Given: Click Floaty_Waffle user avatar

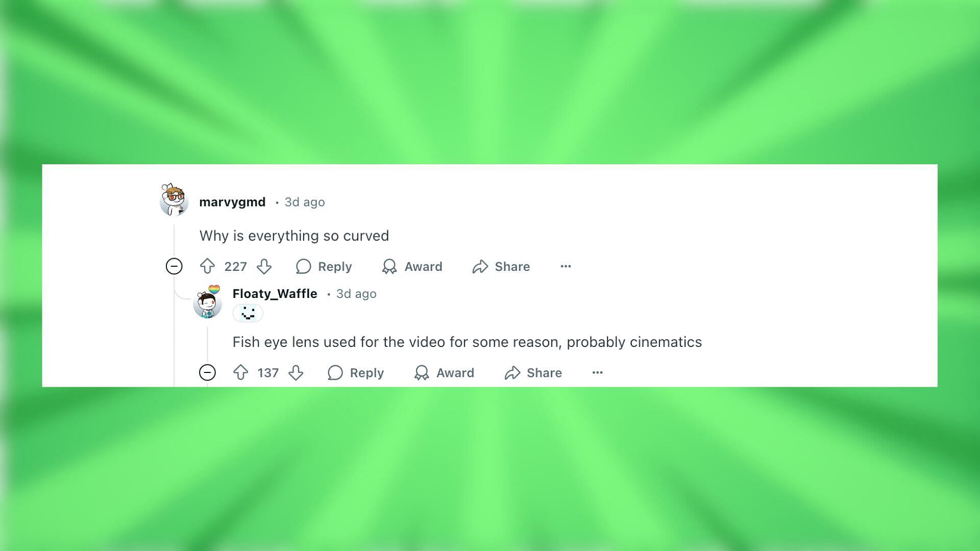Looking at the screenshot, I should pos(207,304).
